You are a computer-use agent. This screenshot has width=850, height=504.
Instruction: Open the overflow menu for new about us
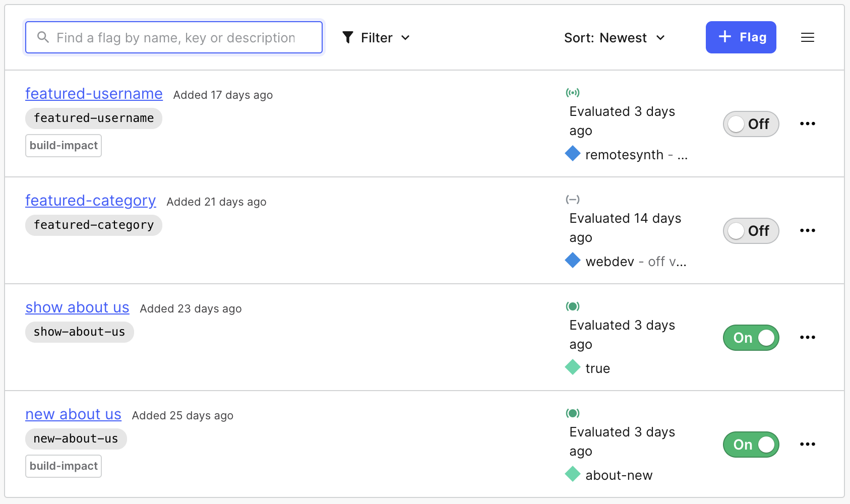point(808,444)
